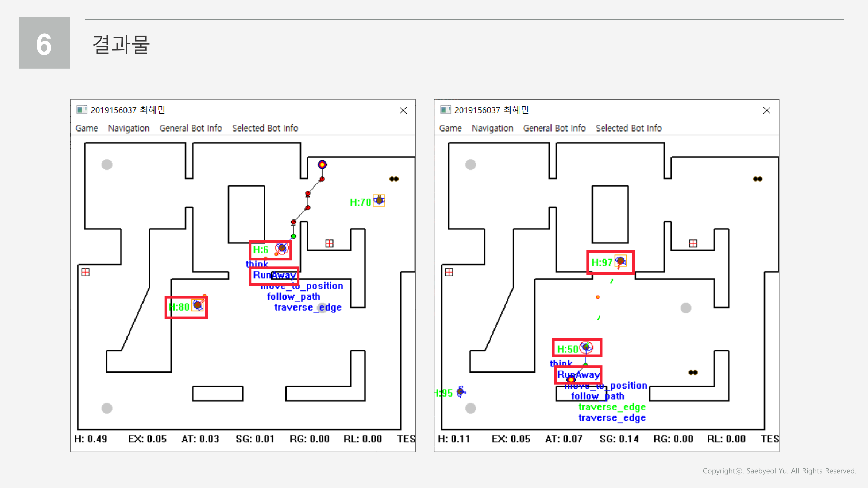
Task: Open the Game menu in the left window
Action: click(x=87, y=128)
